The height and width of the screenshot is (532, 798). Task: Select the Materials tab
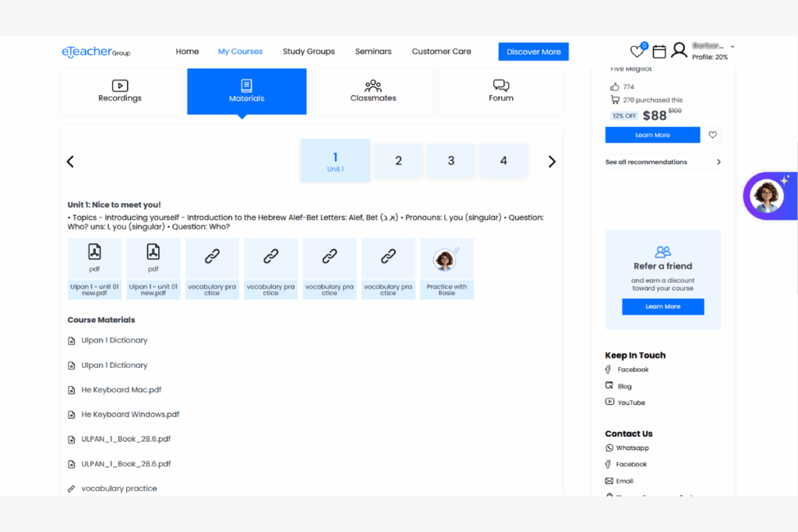(x=247, y=91)
